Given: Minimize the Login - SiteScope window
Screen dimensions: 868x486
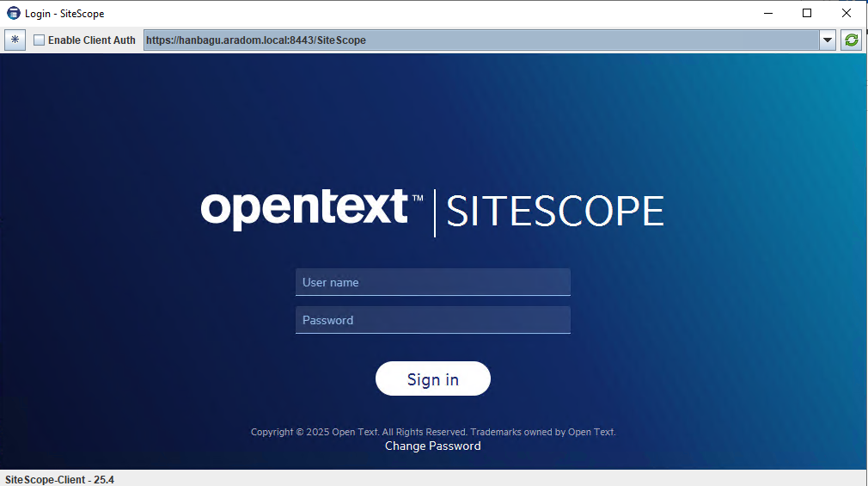Looking at the screenshot, I should pyautogui.click(x=768, y=13).
